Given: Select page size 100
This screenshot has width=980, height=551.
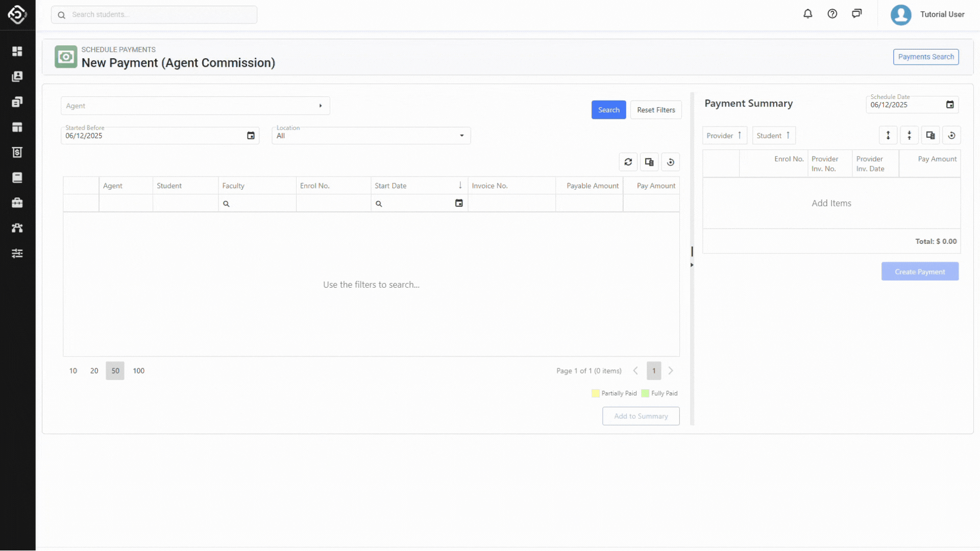Looking at the screenshot, I should [x=138, y=371].
